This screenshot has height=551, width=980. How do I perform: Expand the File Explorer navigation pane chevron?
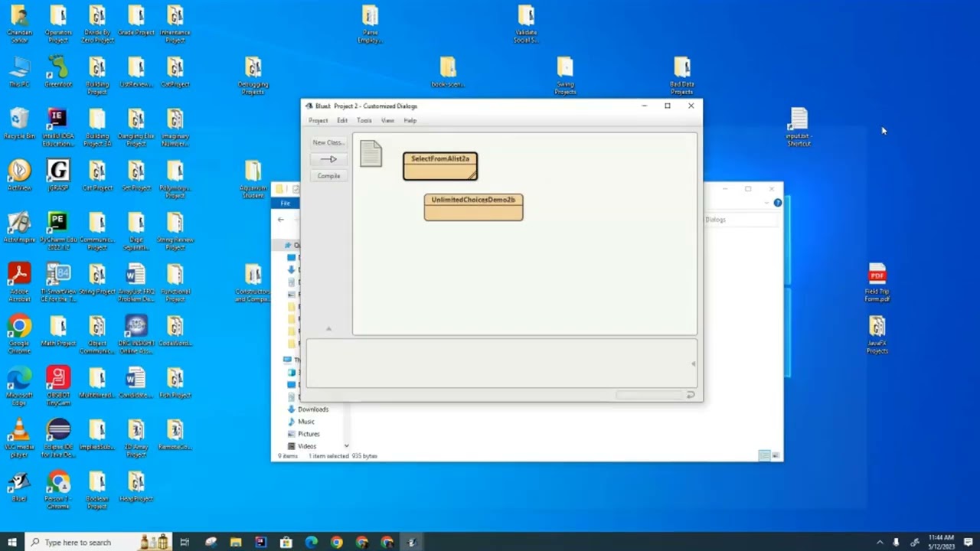coord(346,445)
